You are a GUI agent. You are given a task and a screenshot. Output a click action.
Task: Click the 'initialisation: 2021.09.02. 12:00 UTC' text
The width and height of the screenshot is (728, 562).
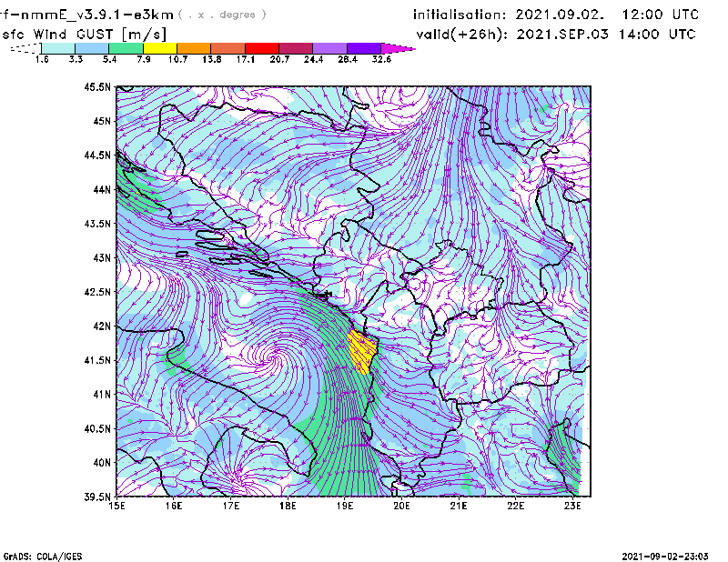(x=556, y=15)
